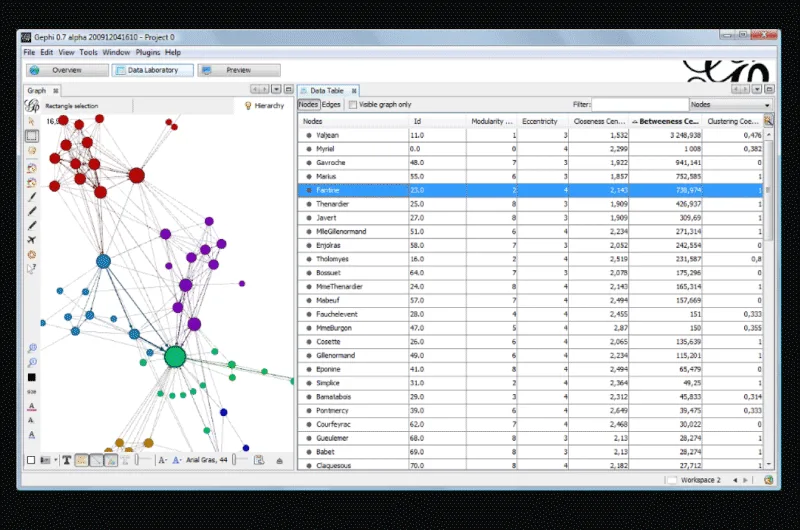Click the Hierarchy lightbulb icon
The image size is (800, 530).
248,105
